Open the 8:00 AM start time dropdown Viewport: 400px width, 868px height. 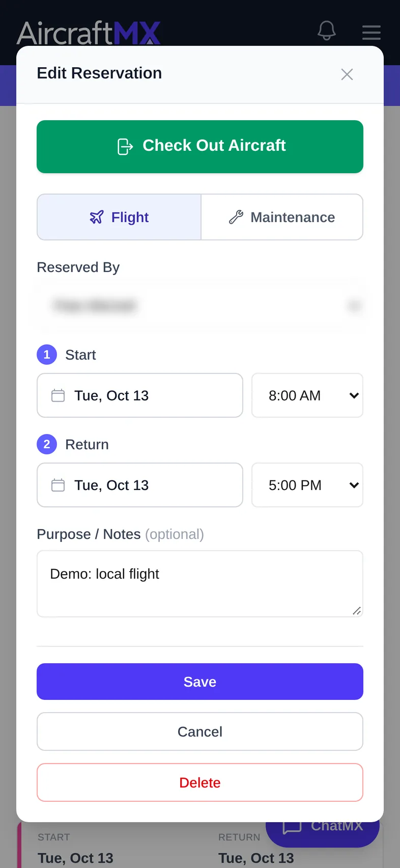click(307, 395)
